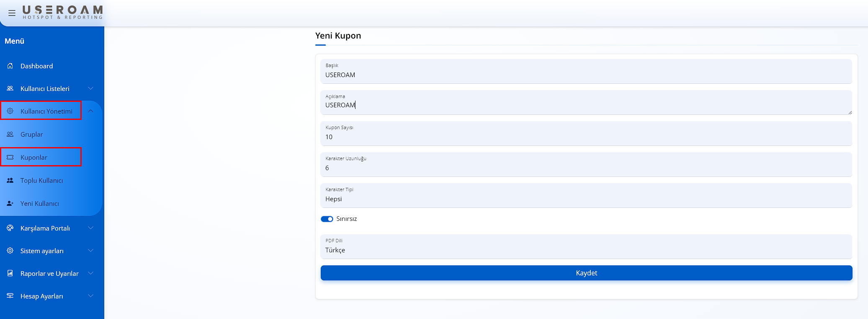Click the USEROAM logo
This screenshot has height=319, width=868.
click(x=62, y=12)
